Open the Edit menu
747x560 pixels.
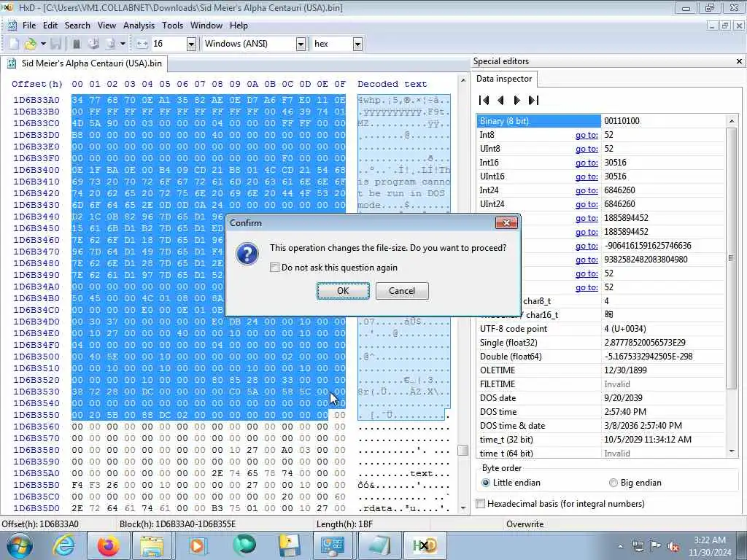50,26
